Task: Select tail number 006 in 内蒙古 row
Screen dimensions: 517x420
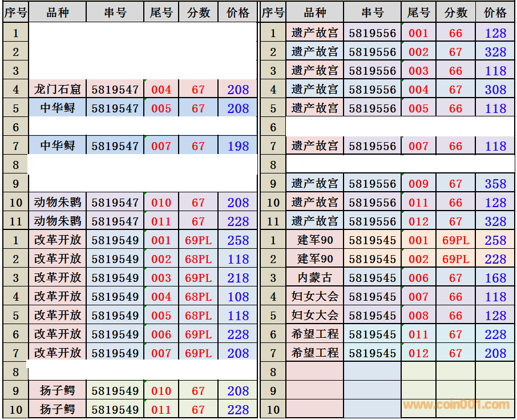Action: click(x=418, y=278)
